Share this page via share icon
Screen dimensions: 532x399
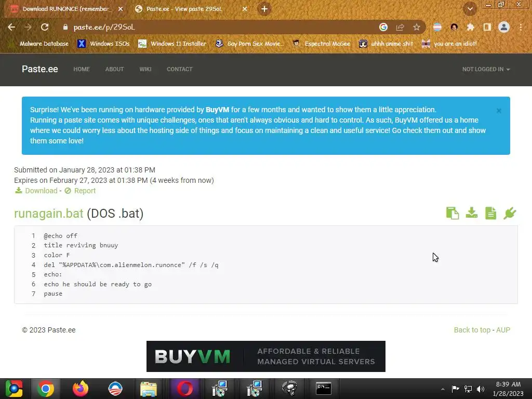pyautogui.click(x=400, y=27)
